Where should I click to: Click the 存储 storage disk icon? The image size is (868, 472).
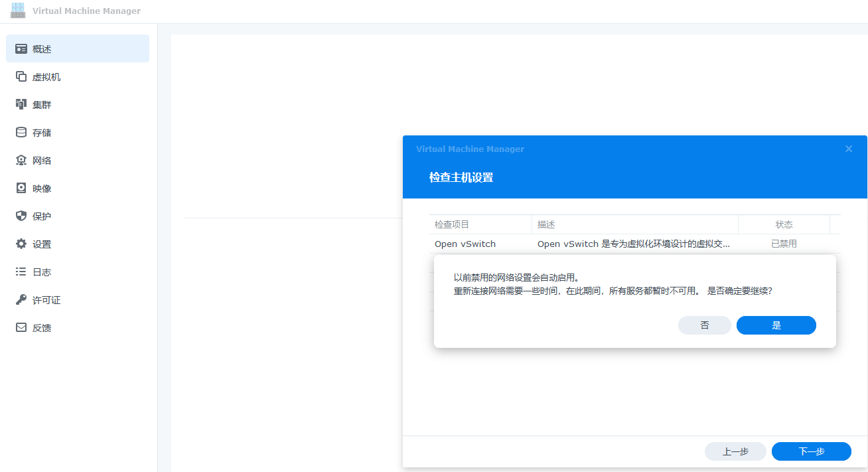tap(21, 133)
